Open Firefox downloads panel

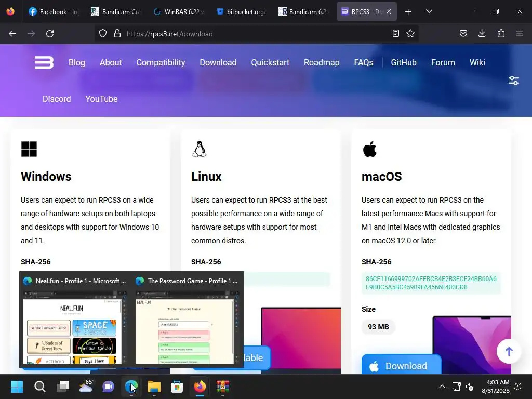(482, 34)
